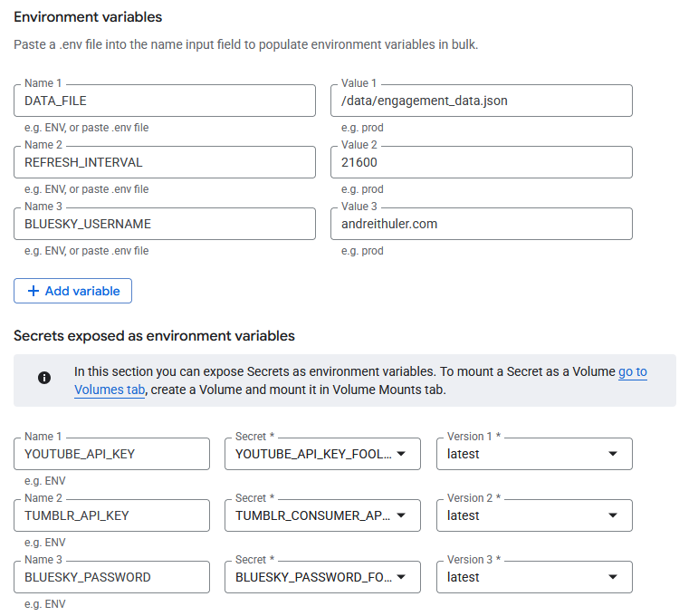Click the YOUTUBE_API_KEY secret name field

pos(111,454)
